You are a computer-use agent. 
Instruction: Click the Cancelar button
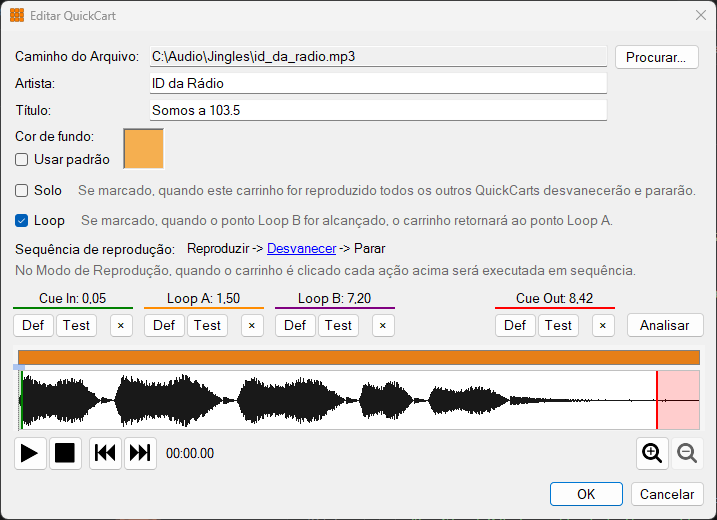pyautogui.click(x=667, y=494)
